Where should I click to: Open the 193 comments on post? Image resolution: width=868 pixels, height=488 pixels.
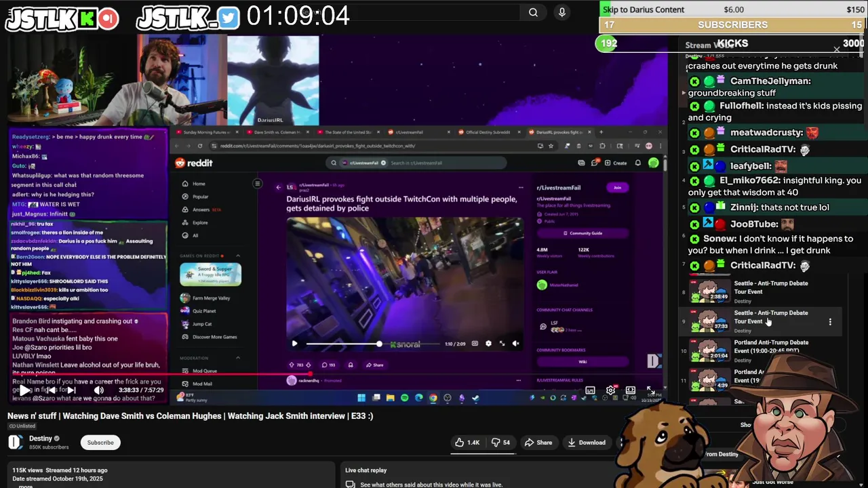(x=329, y=365)
